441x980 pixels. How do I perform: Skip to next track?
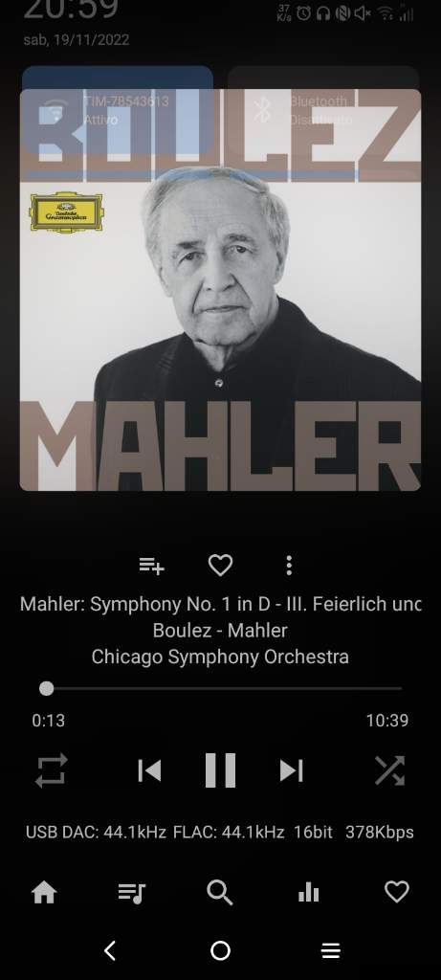point(291,770)
